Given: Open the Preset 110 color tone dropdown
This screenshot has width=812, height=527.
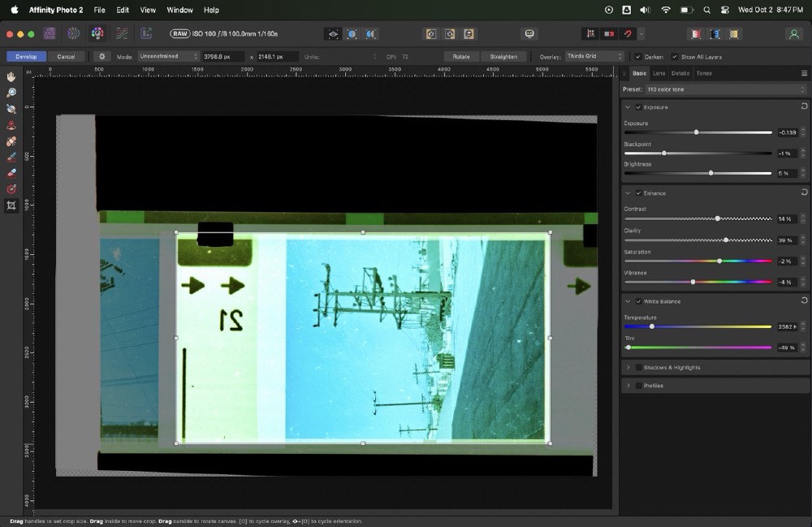Looking at the screenshot, I should click(725, 89).
